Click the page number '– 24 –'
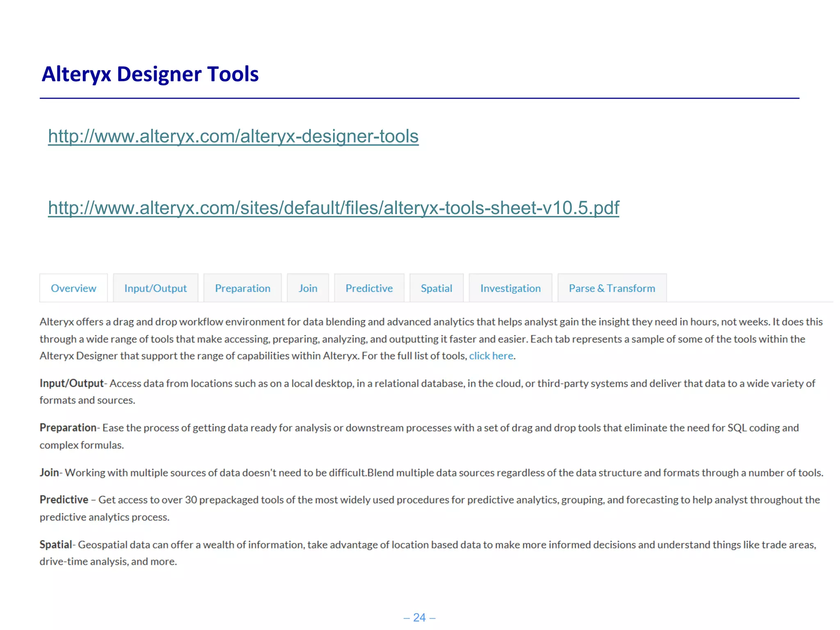Screen dimensions: 840x630 [x=420, y=617]
